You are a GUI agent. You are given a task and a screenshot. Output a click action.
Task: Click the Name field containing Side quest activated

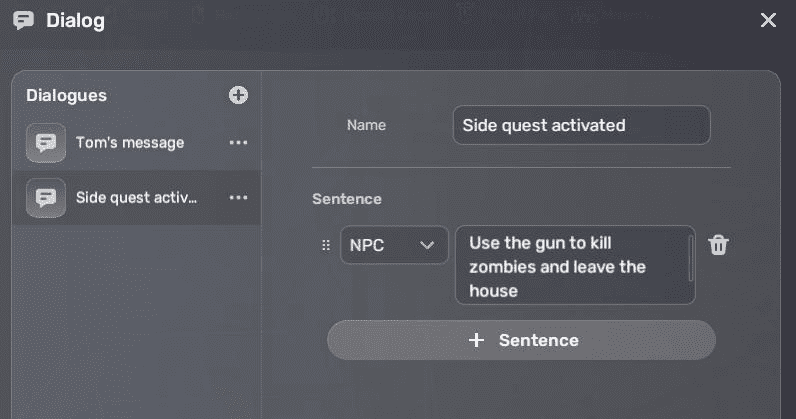coord(581,125)
